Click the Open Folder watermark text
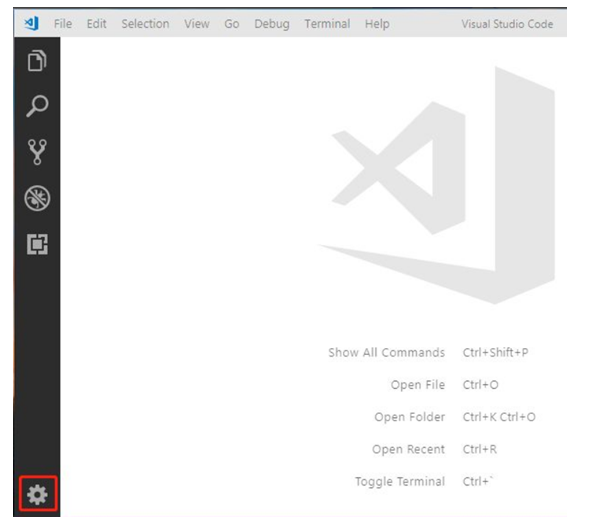The width and height of the screenshot is (606, 525). [409, 417]
